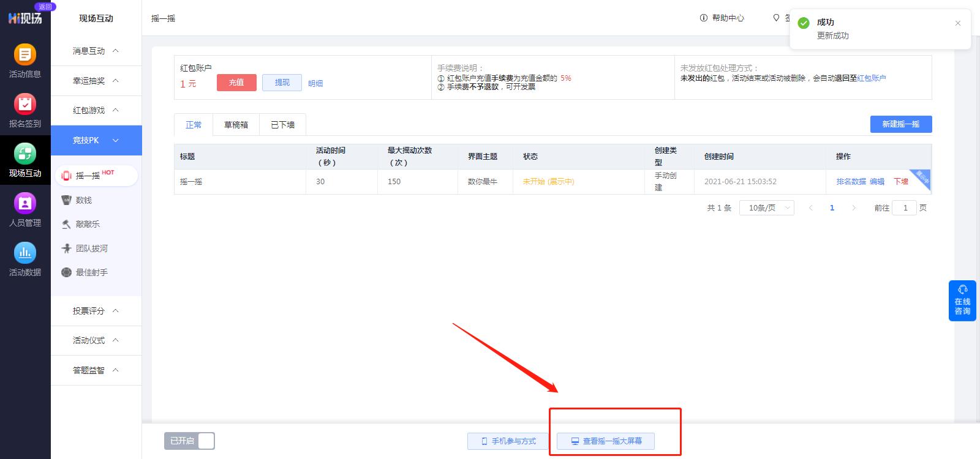Image resolution: width=980 pixels, height=459 pixels.
Task: Click the 手机参与方式 button
Action: pos(508,441)
